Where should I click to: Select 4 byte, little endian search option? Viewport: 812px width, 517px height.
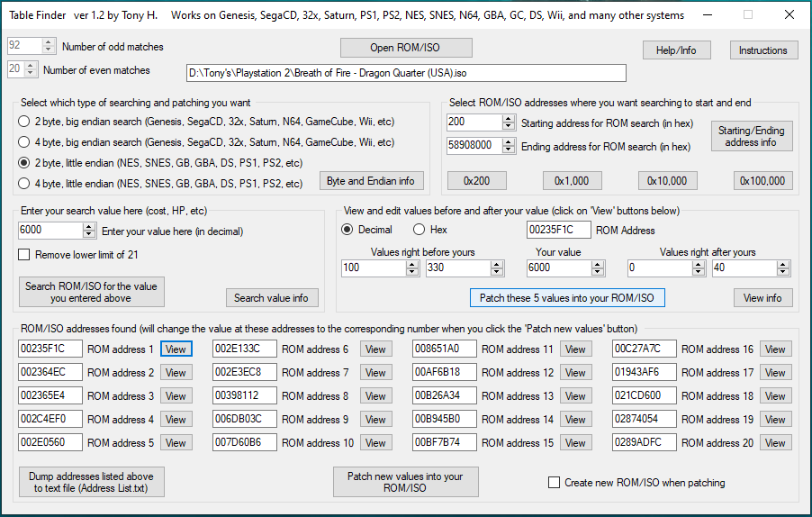pos(24,184)
